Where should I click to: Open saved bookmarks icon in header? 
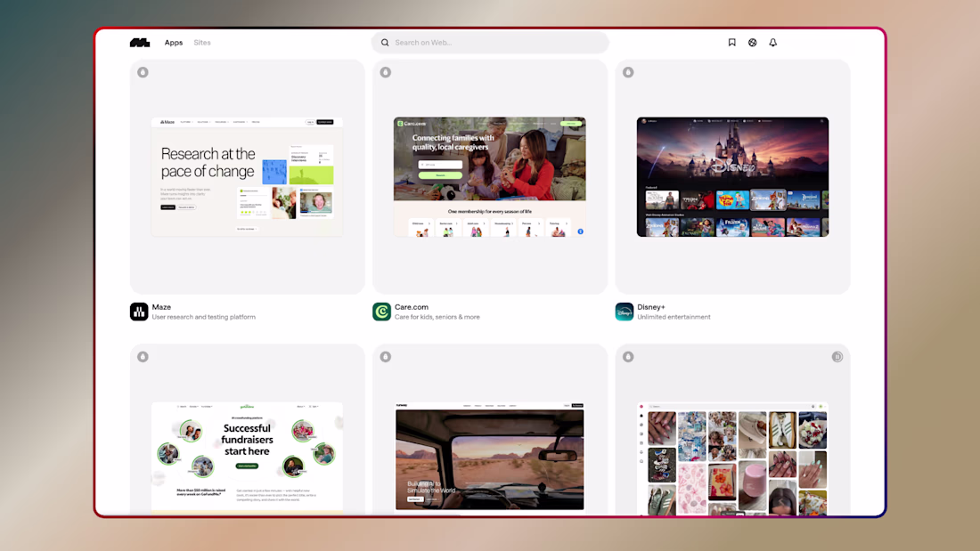click(x=731, y=43)
